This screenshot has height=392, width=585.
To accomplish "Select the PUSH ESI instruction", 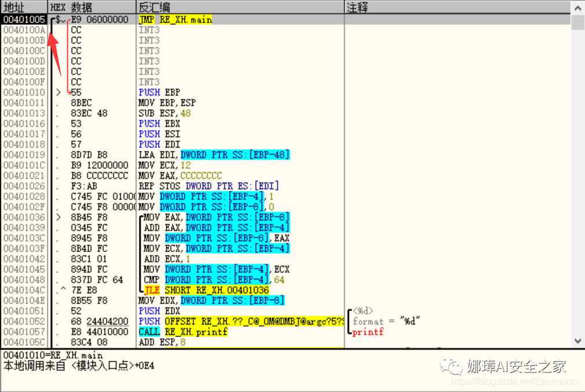I will click(x=159, y=134).
